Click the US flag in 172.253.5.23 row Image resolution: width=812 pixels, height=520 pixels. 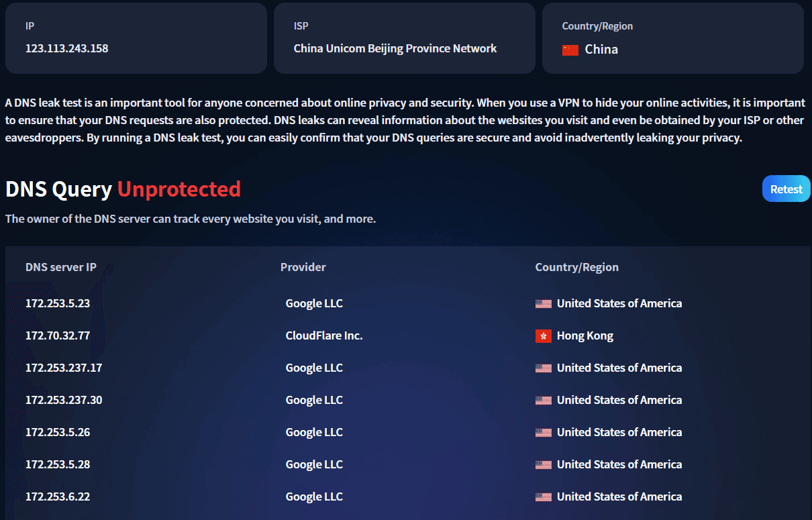click(544, 304)
